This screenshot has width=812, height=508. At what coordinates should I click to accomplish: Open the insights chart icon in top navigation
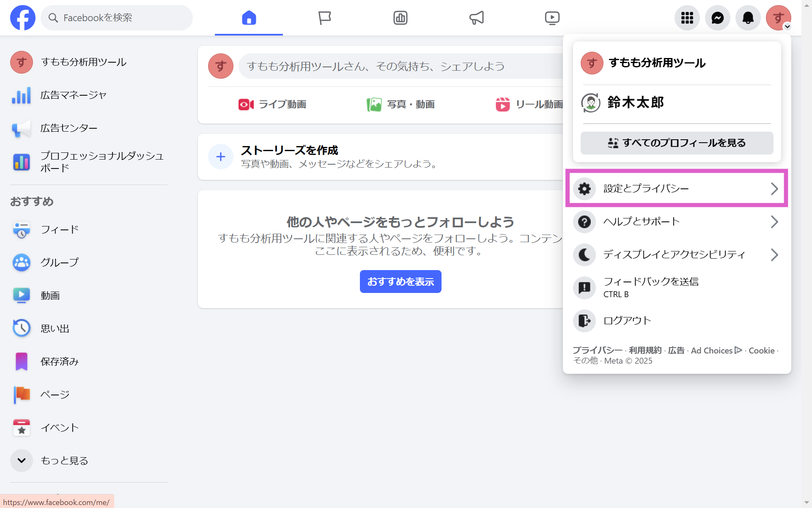pyautogui.click(x=400, y=18)
